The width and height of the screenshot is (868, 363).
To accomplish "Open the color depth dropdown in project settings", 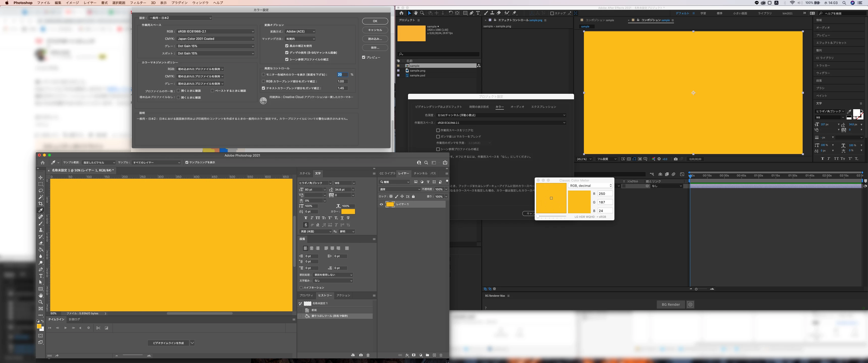I will point(501,115).
